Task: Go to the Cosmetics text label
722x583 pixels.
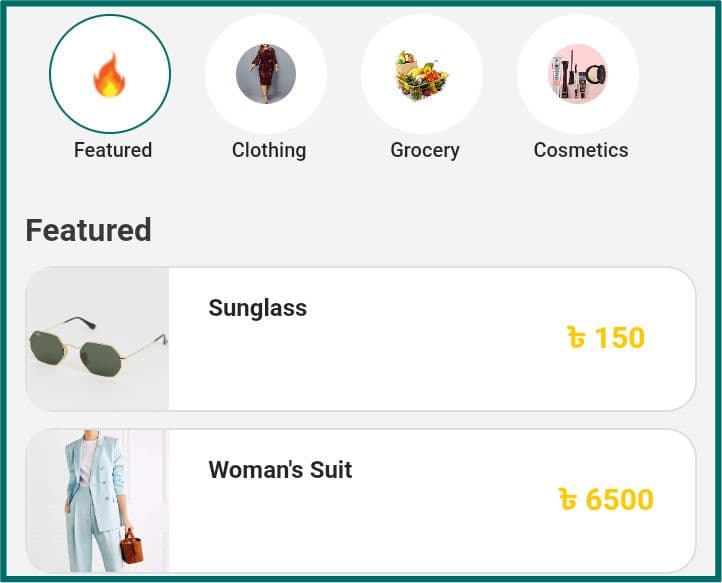Action: pyautogui.click(x=581, y=150)
